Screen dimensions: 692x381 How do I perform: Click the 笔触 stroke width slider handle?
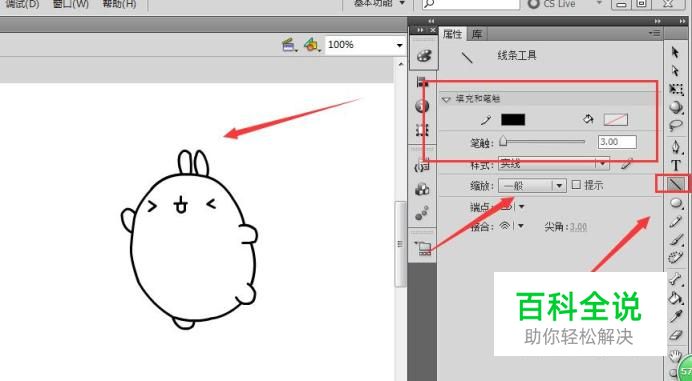click(x=503, y=141)
